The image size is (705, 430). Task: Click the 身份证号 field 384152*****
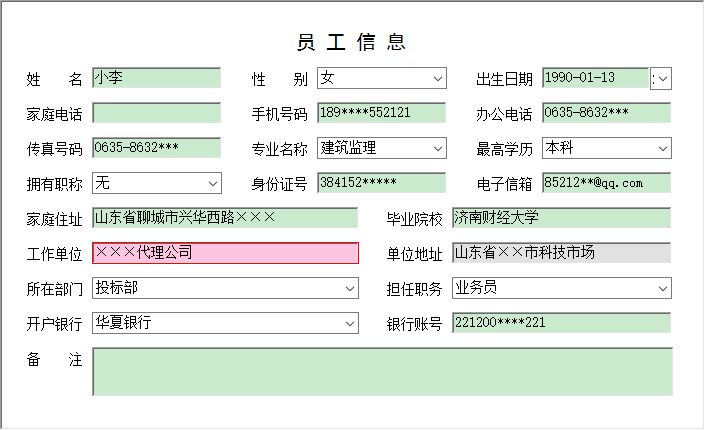[x=381, y=183]
